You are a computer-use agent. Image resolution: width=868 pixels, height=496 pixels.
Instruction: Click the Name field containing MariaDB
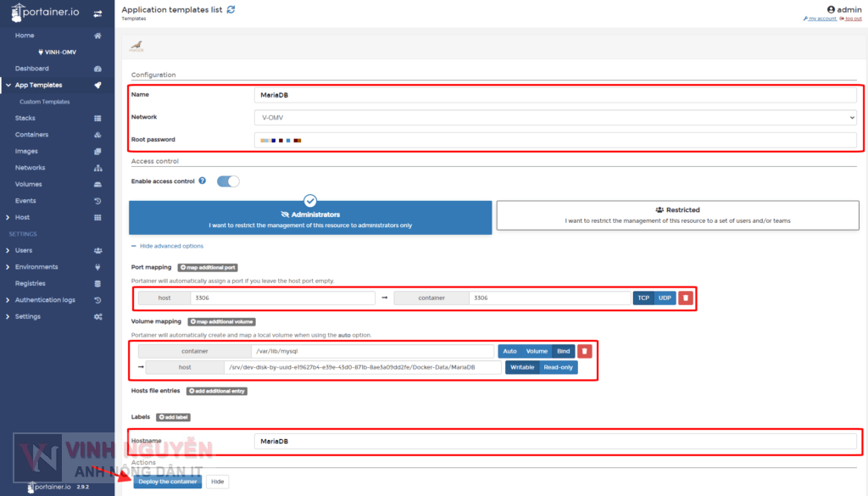point(558,95)
